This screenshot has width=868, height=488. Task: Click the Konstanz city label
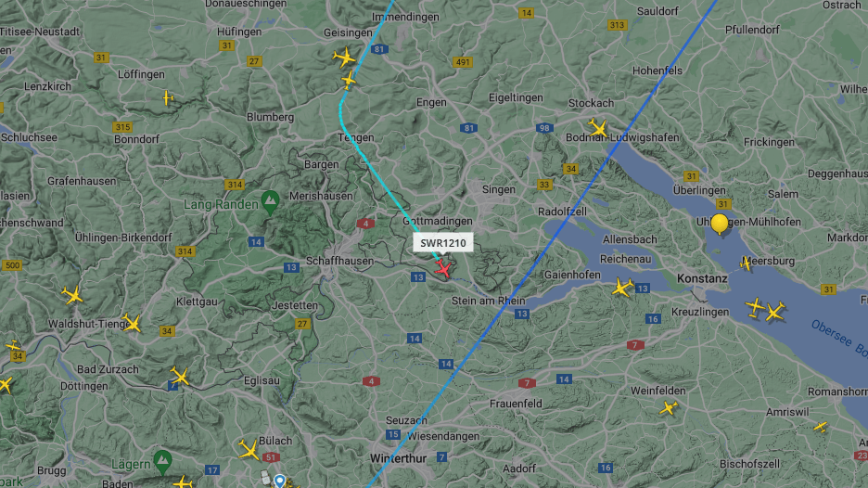click(702, 278)
